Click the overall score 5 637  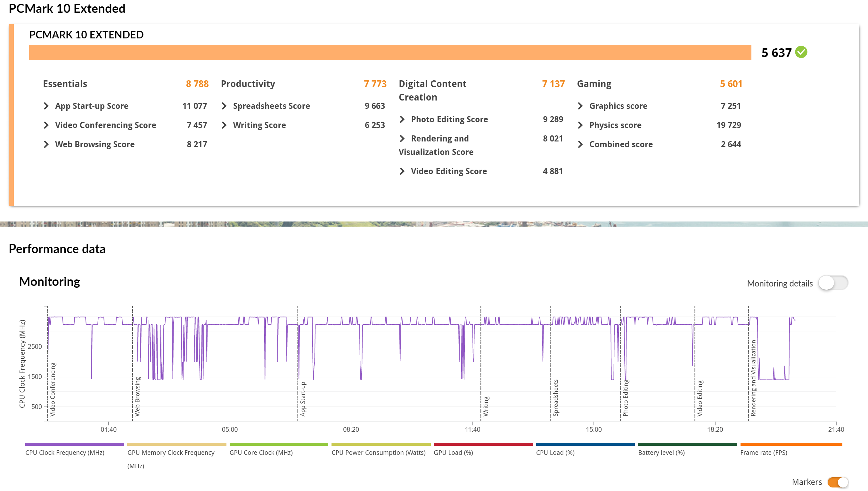[777, 52]
